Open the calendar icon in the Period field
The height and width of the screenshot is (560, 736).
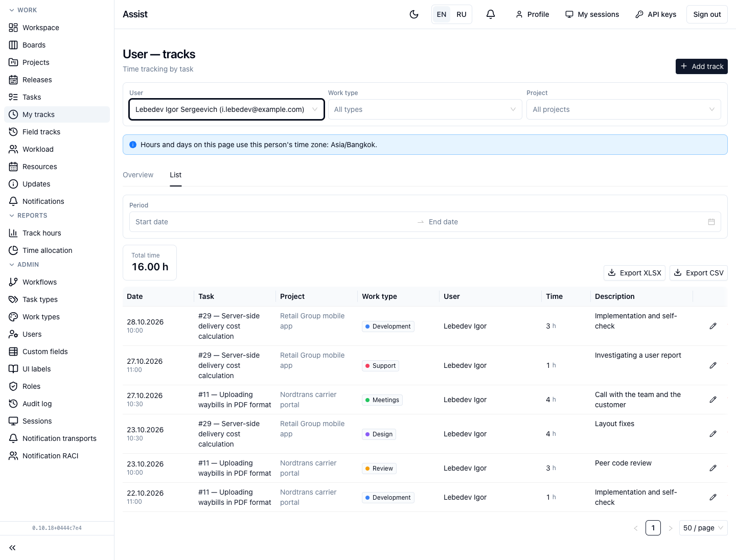click(711, 222)
